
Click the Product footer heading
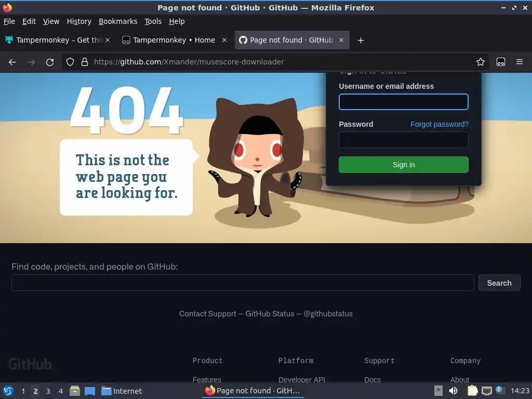click(207, 361)
